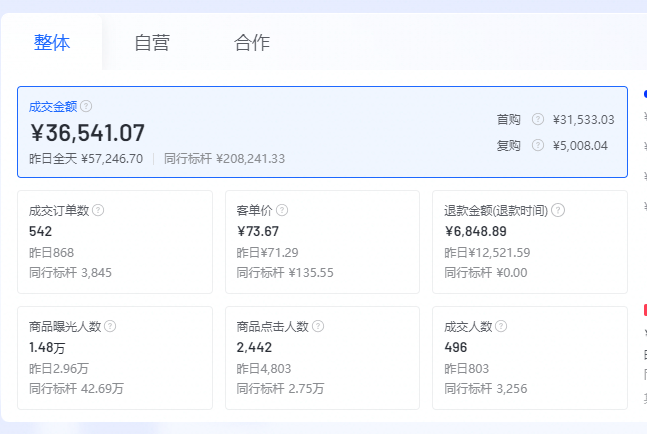The width and height of the screenshot is (647, 434).
Task: Click the 同行标杆 ¥208,241.33 text
Action: [x=224, y=159]
